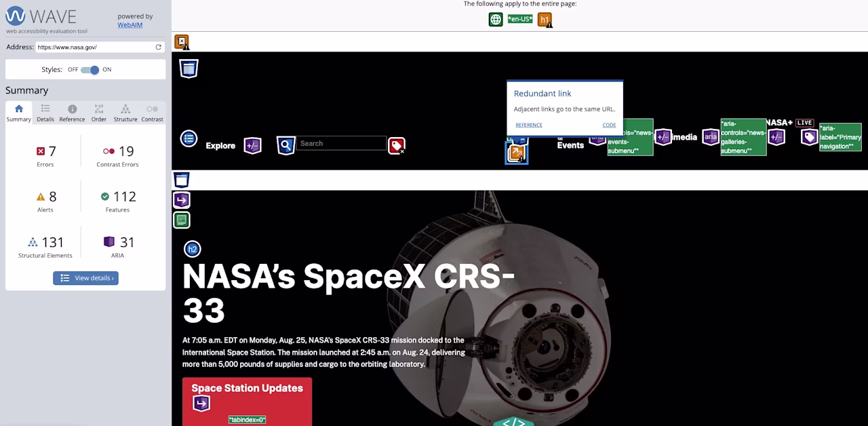The width and height of the screenshot is (868, 426).
Task: Click the red missing-label tag icon after the search field
Action: pos(397,146)
